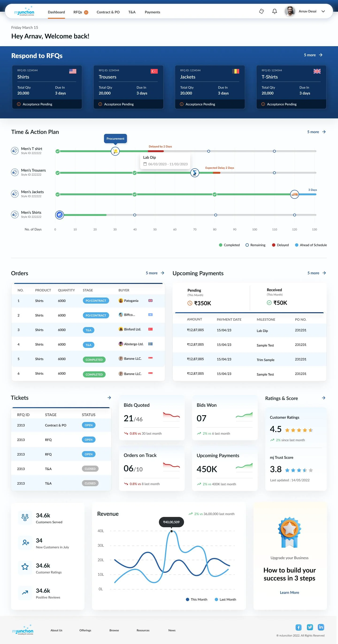Click the US flag on the Shirts RFQ card
Image resolution: width=338 pixels, height=644 pixels.
point(73,71)
